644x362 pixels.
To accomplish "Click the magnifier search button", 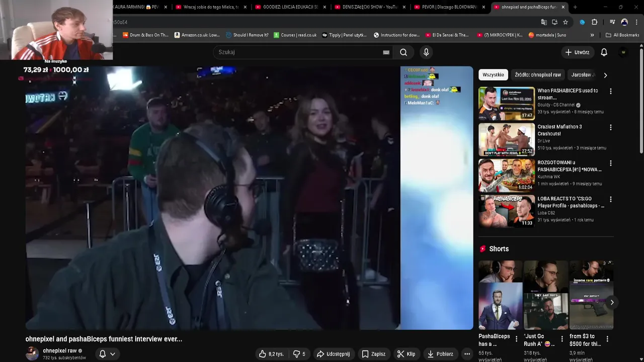I will coord(403,52).
